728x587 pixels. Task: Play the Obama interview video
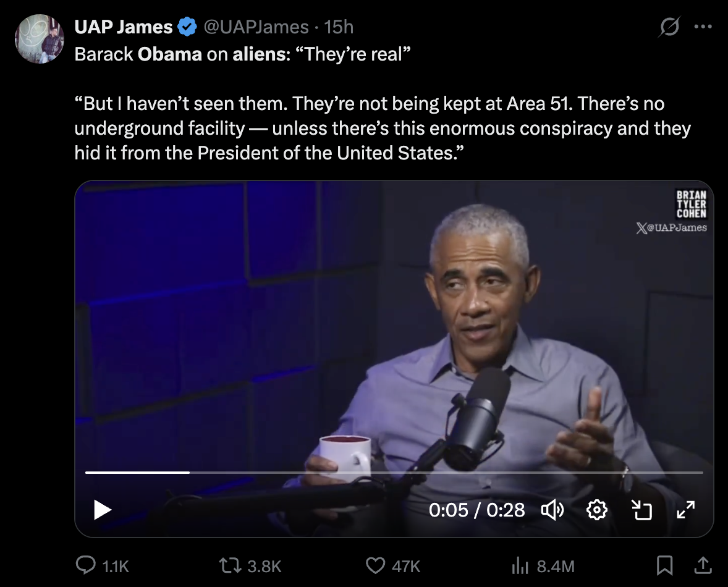[x=102, y=510]
